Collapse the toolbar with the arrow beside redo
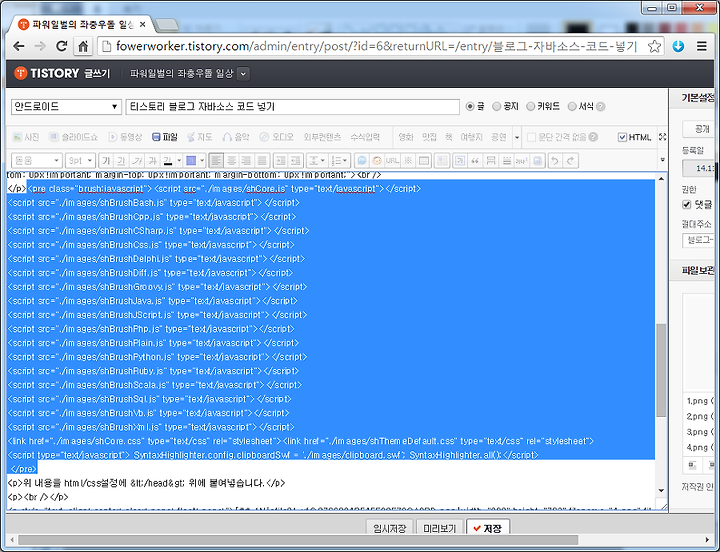The width and height of the screenshot is (720, 552). (x=662, y=160)
